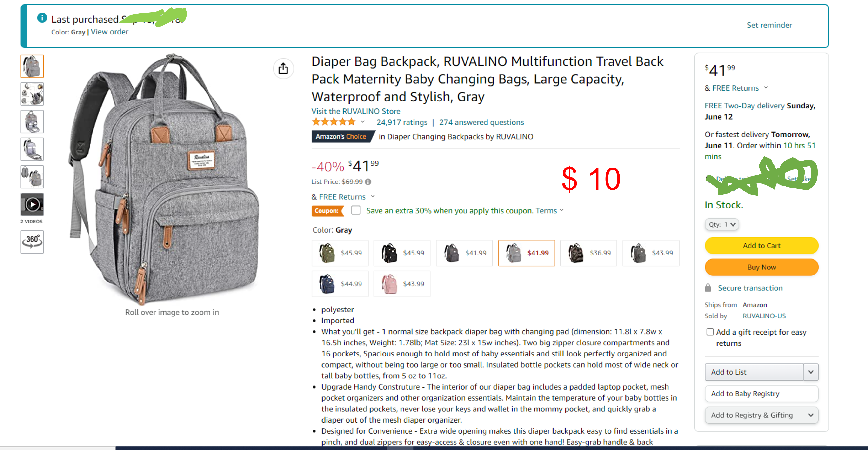
Task: Select the first backpack image thumbnail
Action: click(32, 67)
